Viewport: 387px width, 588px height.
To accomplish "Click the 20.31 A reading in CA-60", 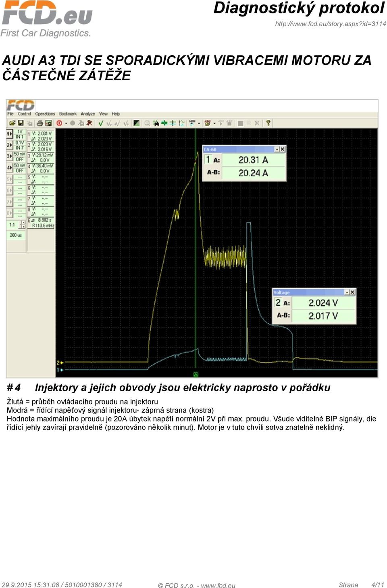I will point(253,160).
